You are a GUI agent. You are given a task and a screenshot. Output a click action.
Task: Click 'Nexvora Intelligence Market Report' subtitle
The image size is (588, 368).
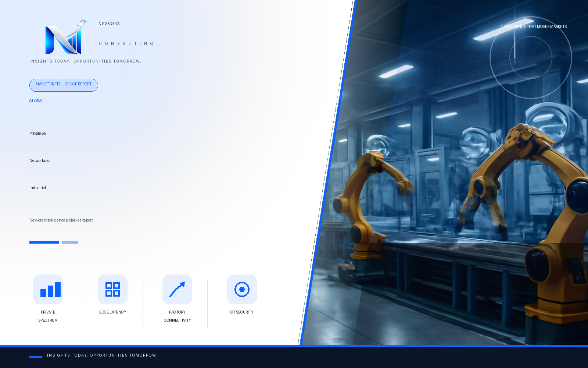(x=61, y=220)
